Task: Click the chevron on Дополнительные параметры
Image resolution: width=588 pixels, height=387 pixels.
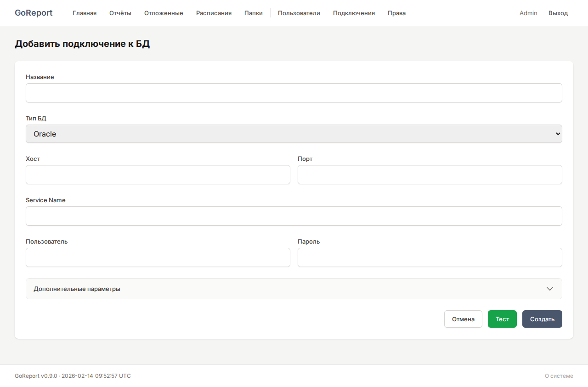Action: click(x=550, y=289)
